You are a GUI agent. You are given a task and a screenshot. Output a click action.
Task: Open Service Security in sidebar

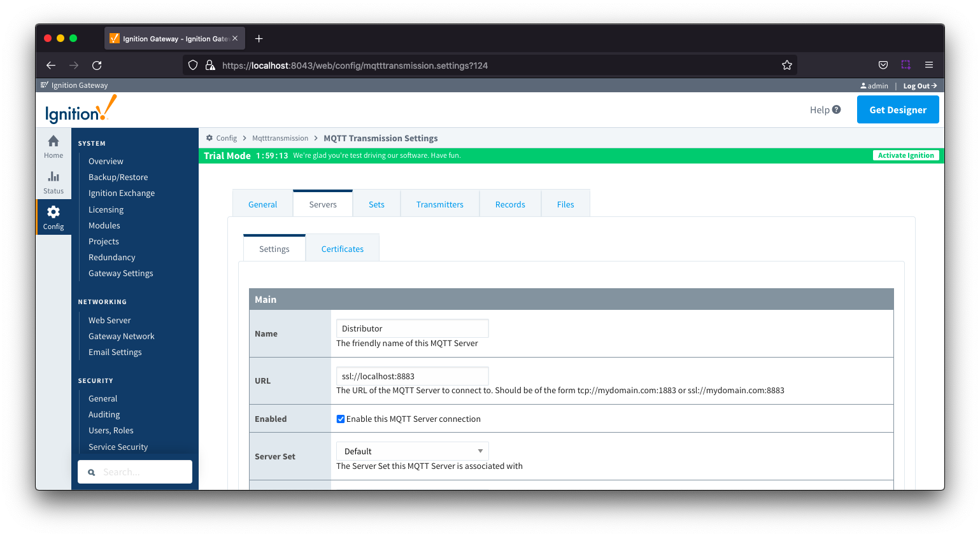[x=118, y=447]
